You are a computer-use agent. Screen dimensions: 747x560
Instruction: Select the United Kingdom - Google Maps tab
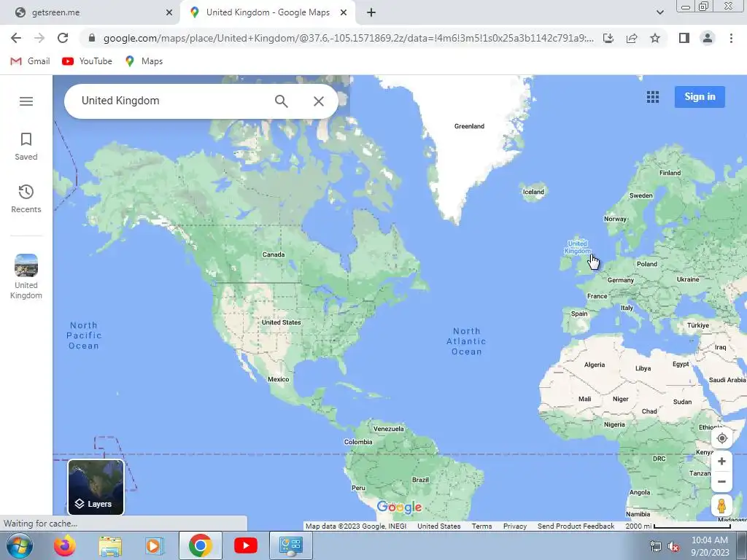(268, 12)
